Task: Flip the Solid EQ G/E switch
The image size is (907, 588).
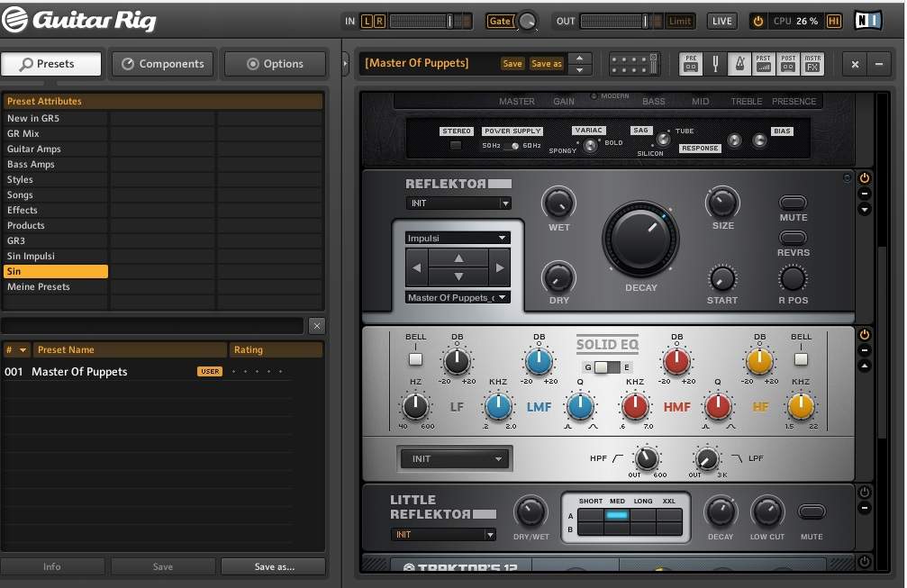Action: pos(607,367)
